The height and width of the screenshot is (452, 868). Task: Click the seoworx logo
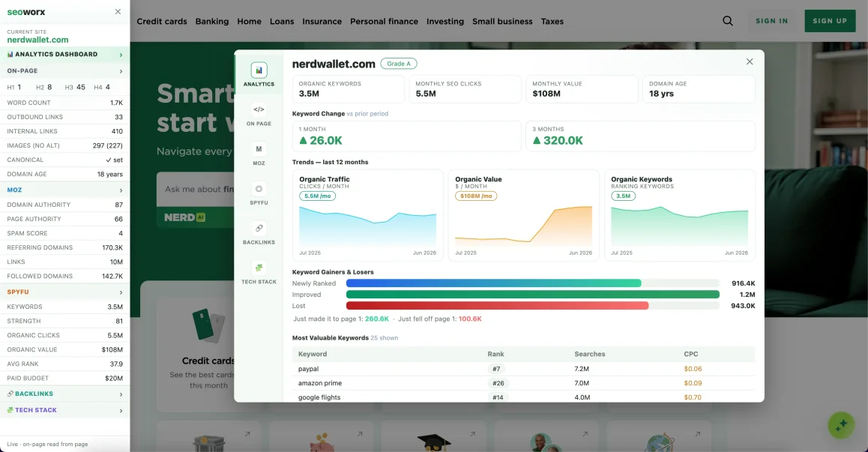point(26,12)
